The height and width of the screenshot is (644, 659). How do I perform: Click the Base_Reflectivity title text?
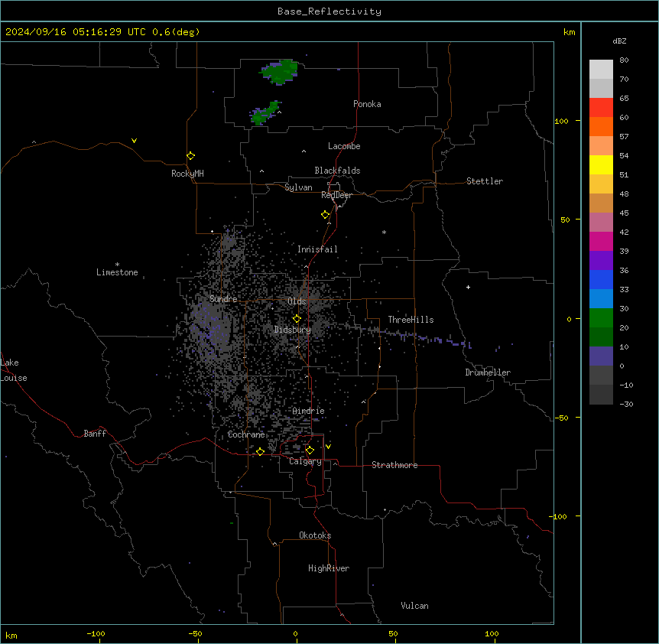tap(329, 11)
